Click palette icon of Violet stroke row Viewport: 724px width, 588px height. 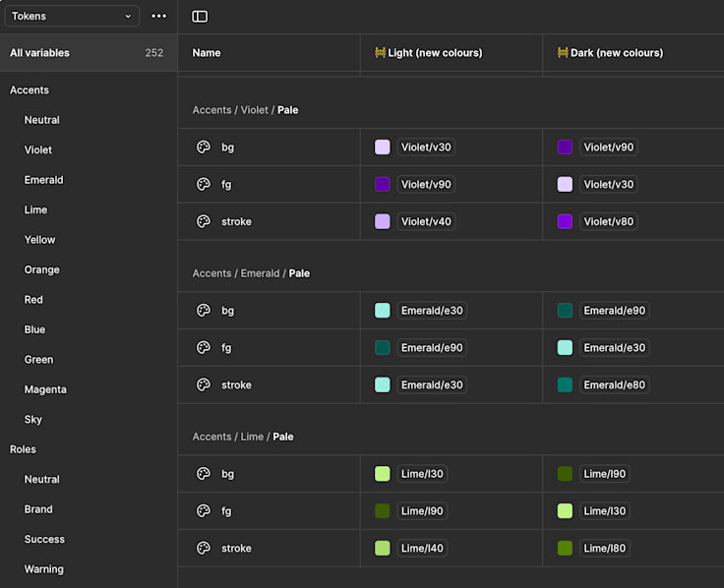[x=204, y=222]
